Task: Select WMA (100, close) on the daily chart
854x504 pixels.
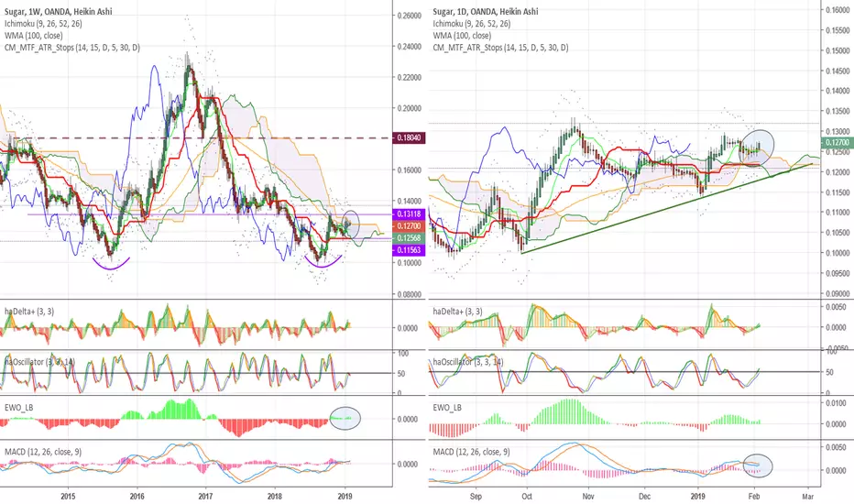Action: pyautogui.click(x=462, y=36)
